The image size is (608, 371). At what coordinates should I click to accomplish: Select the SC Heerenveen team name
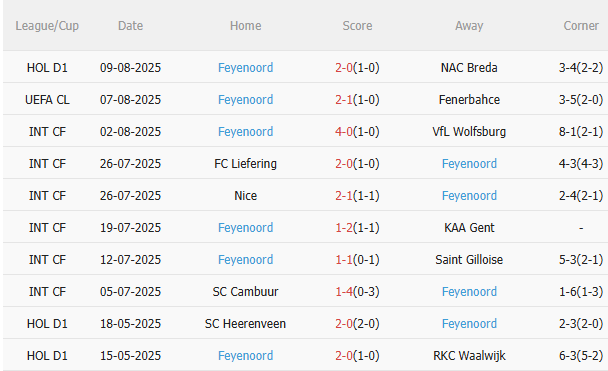[x=245, y=324]
